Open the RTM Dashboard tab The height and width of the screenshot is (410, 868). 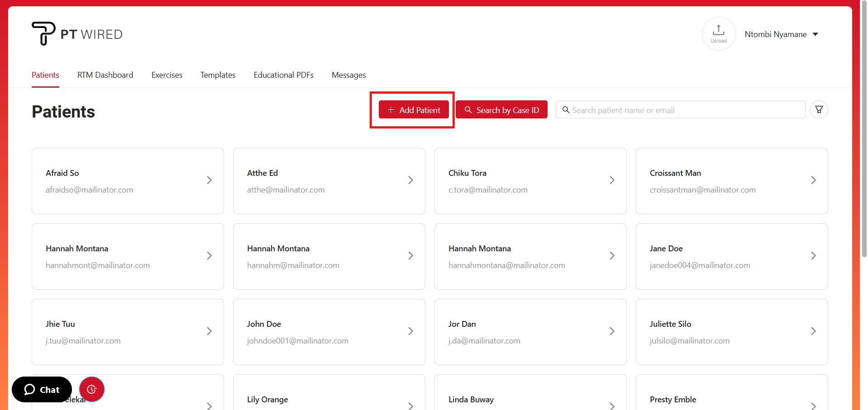[x=105, y=75]
